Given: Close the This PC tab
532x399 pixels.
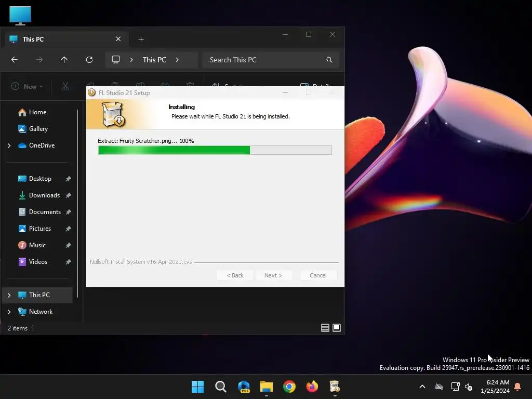Looking at the screenshot, I should pyautogui.click(x=118, y=39).
